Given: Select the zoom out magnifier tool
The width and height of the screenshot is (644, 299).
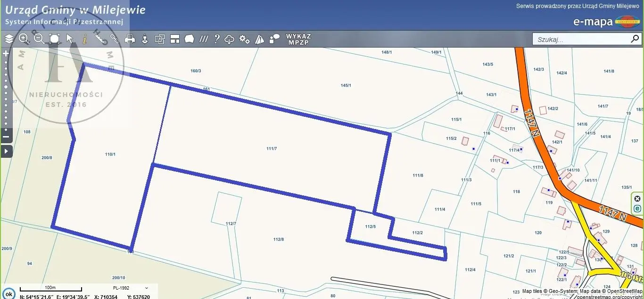Looking at the screenshot, I should pyautogui.click(x=39, y=39).
